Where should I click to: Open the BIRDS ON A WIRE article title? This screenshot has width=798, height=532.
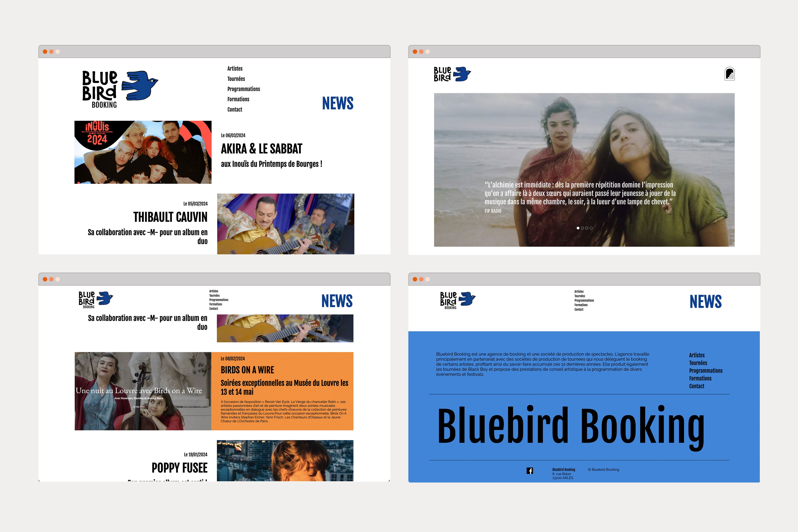click(247, 370)
